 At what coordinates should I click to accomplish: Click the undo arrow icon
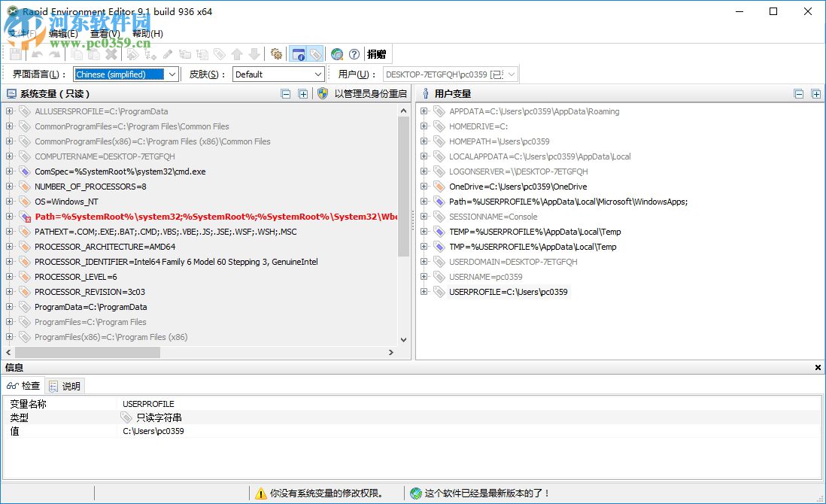35,54
